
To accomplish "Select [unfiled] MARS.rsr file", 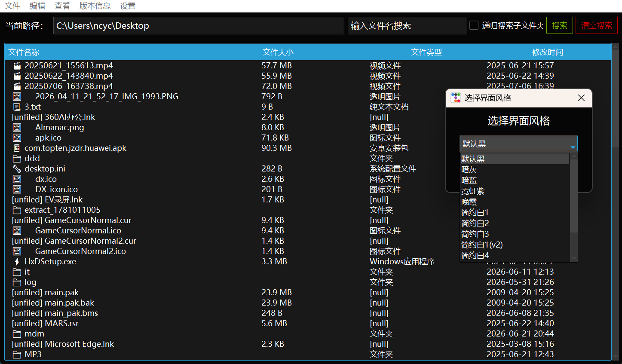I will click(46, 324).
